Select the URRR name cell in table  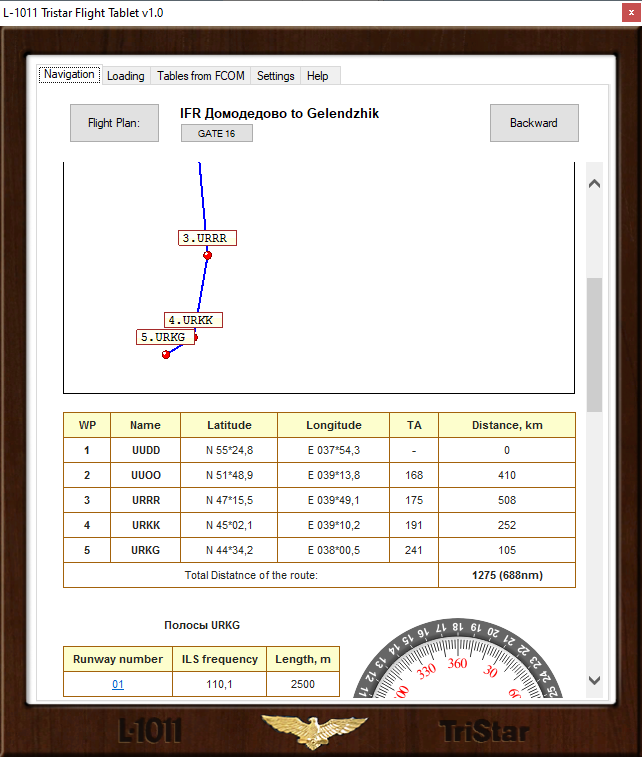click(146, 500)
